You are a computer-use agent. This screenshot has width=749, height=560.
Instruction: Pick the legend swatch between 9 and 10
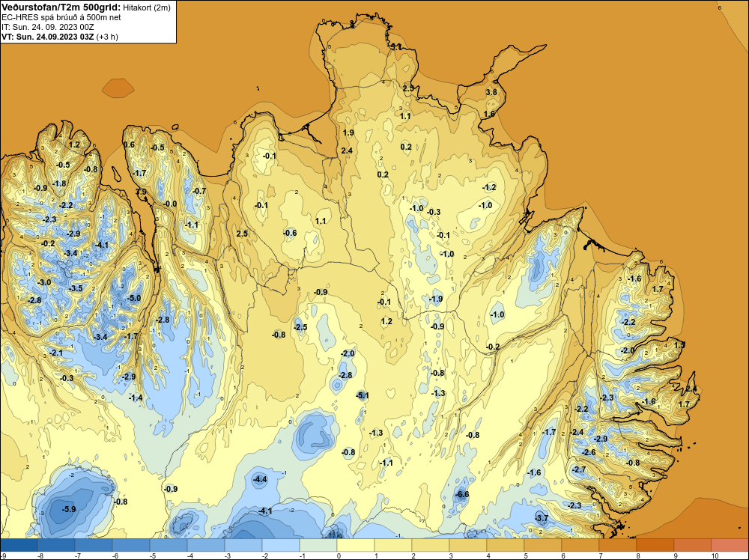click(x=693, y=545)
